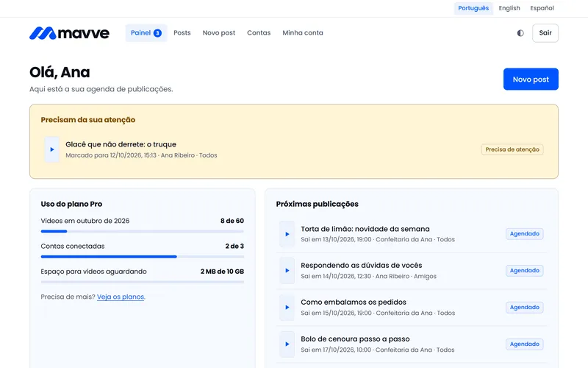Open post 'Glacê que não derrete: o truque'
Screen dimensions: 588x368
click(x=121, y=144)
